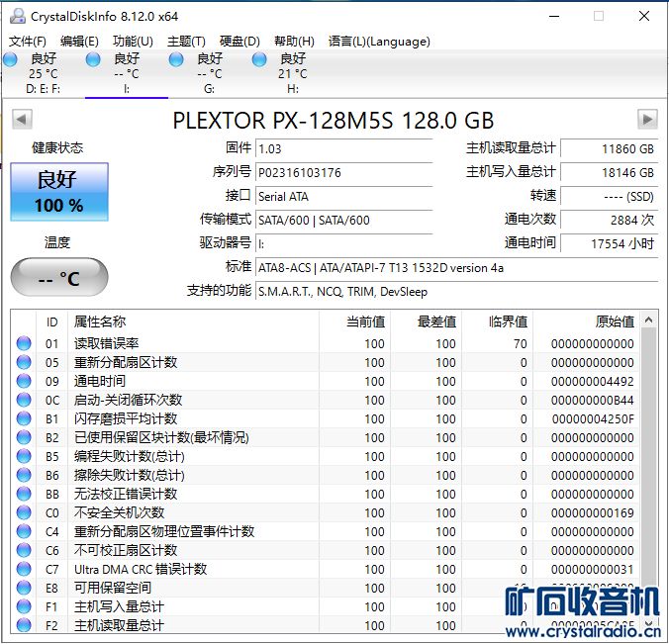
Task: Click raw value 000000004492
Action: coord(592,381)
